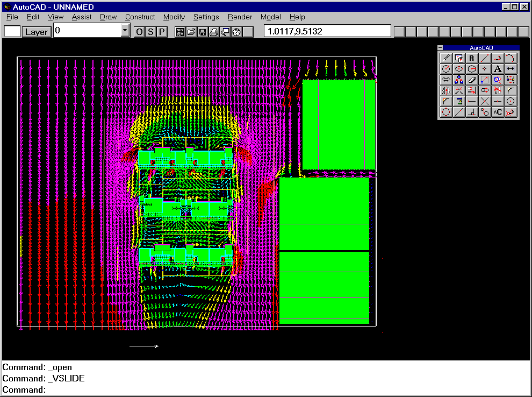Click the Save disk icon in the toolbar
Viewport: 532px width, 397px height.
pos(203,32)
